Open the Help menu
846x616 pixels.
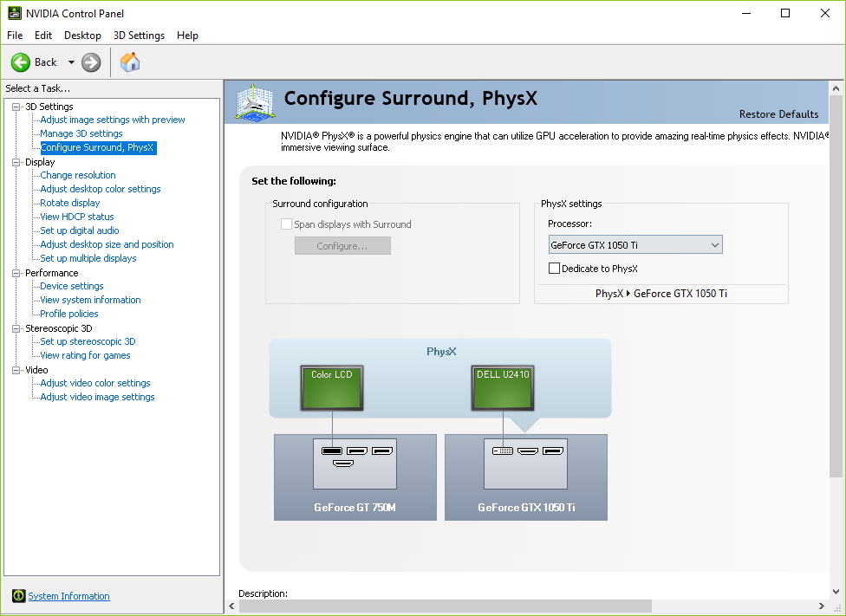(187, 36)
